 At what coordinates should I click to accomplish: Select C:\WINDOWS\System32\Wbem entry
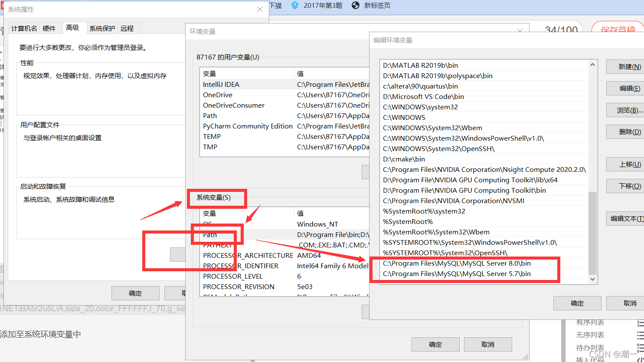pyautogui.click(x=484, y=128)
